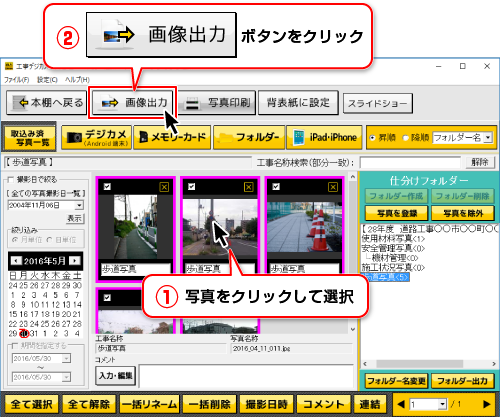Click the コメント text area

pos(246,376)
